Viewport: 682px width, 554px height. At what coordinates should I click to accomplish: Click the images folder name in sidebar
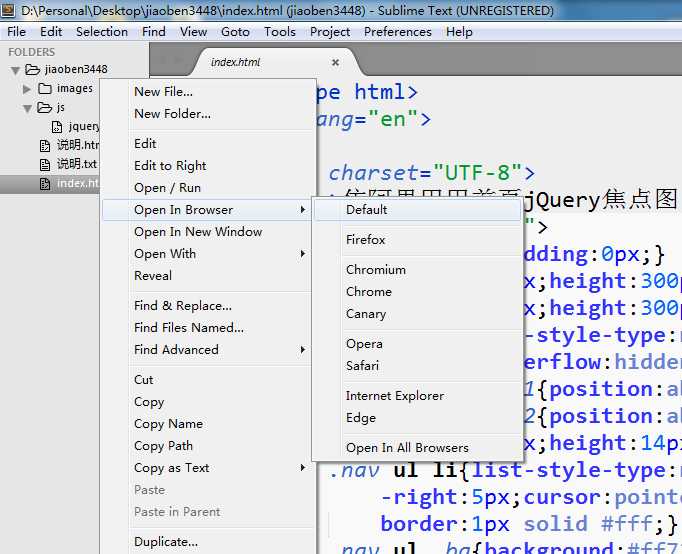(75, 88)
